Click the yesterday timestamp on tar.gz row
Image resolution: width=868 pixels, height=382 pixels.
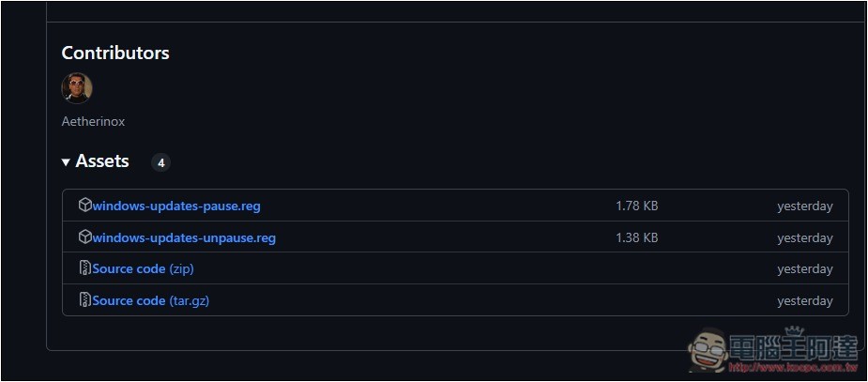804,300
